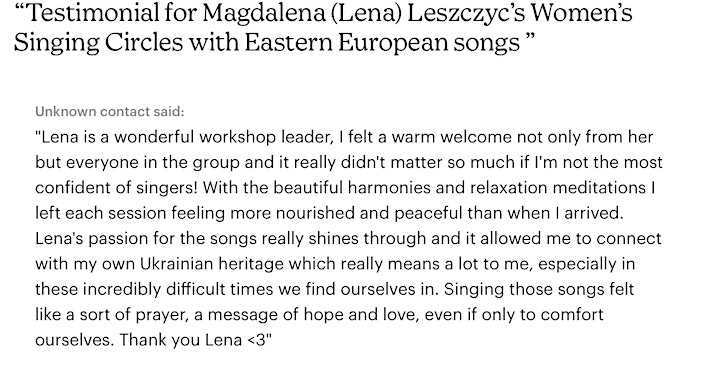Click the phrase "confident of singers!"

tap(117, 187)
